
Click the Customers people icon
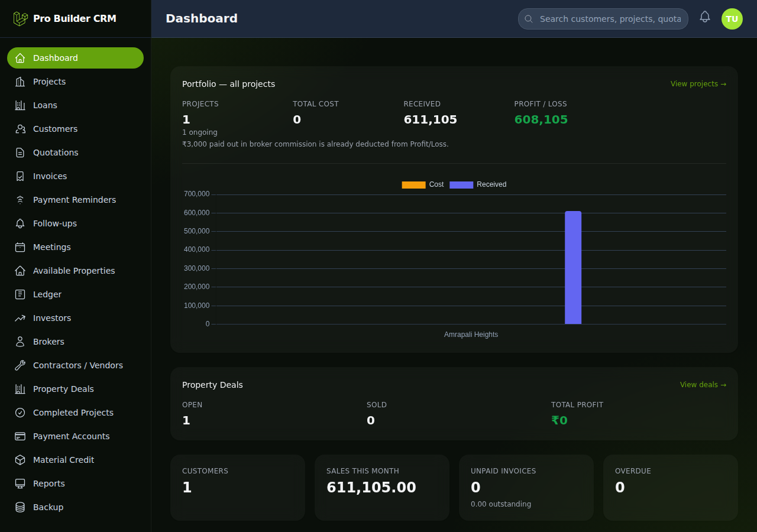click(20, 129)
